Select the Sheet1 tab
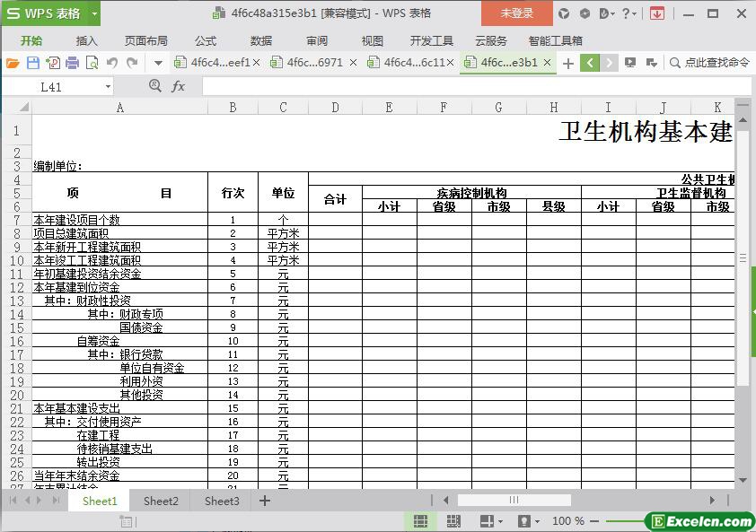 coord(100,501)
